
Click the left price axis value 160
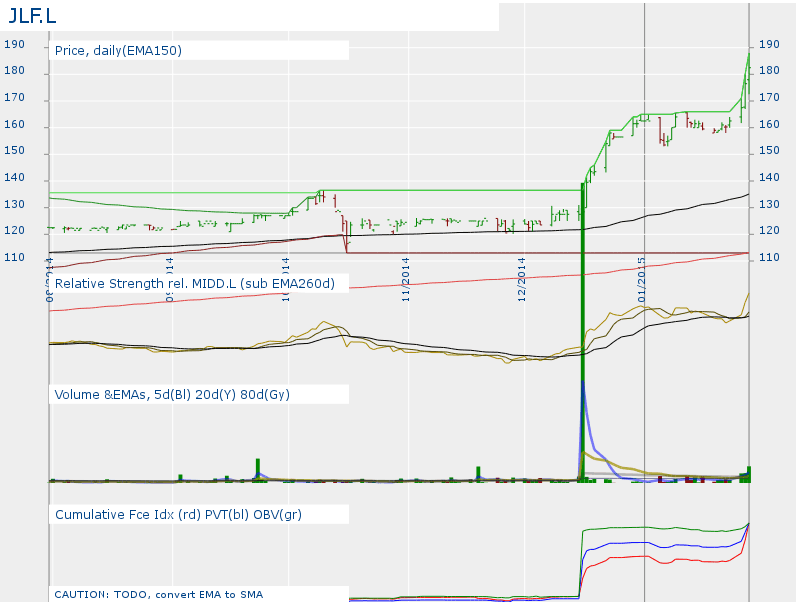[x=14, y=124]
